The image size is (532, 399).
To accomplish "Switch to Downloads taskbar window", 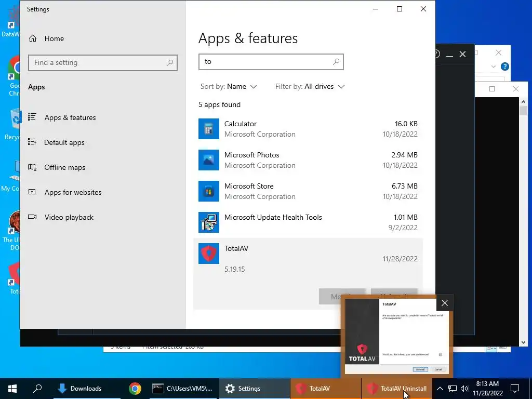I will click(87, 389).
